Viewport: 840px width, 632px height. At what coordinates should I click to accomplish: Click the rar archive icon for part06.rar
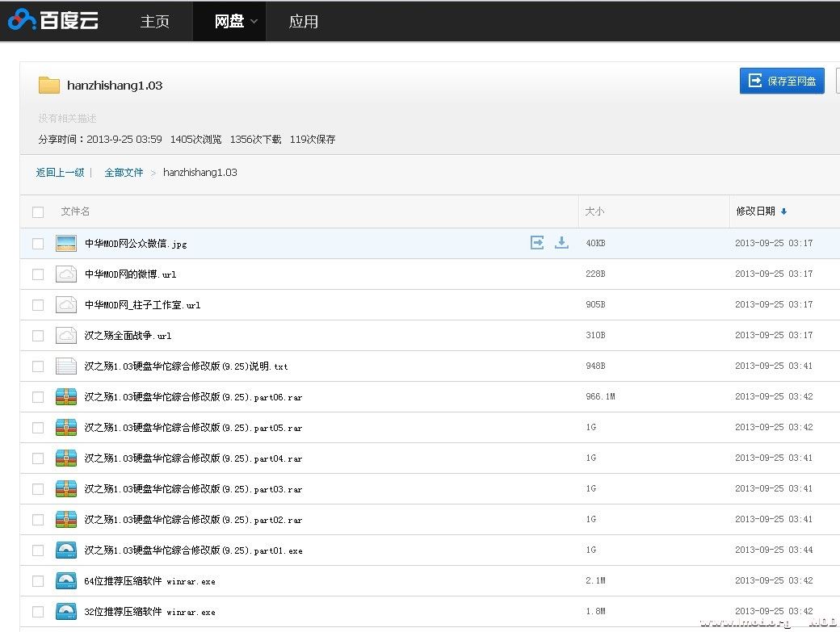click(66, 396)
